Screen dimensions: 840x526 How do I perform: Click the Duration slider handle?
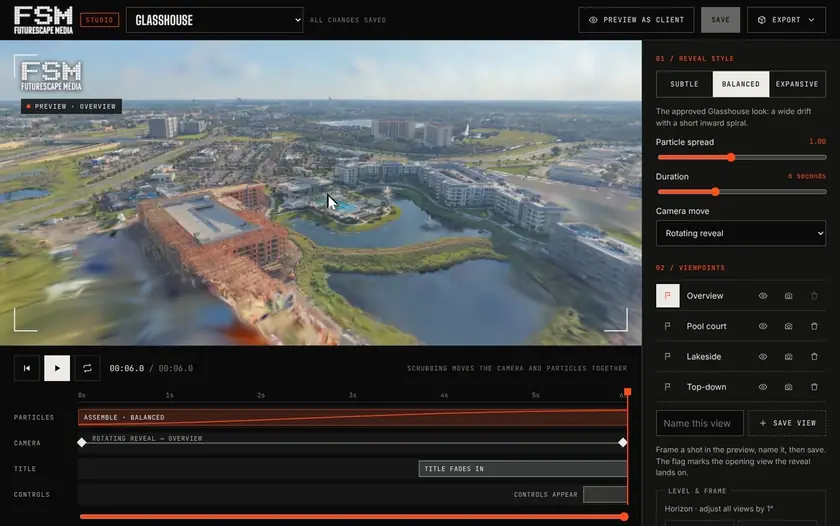tap(715, 192)
